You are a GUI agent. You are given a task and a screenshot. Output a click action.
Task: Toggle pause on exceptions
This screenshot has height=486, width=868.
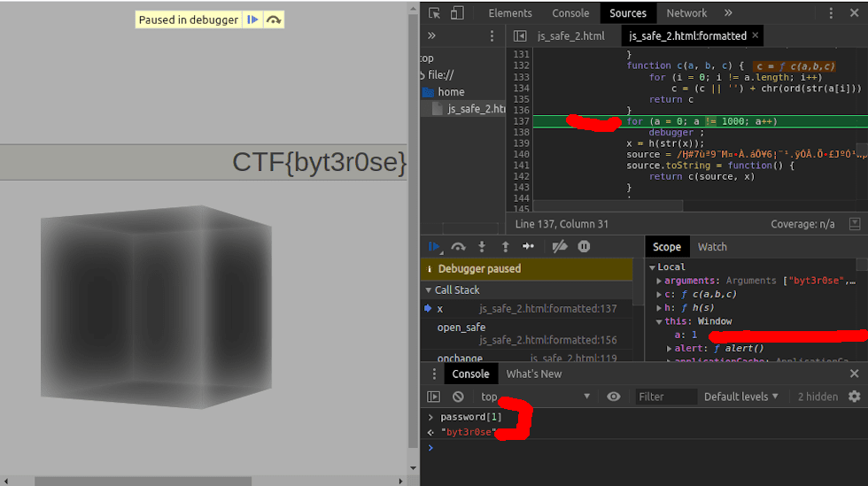tap(584, 247)
